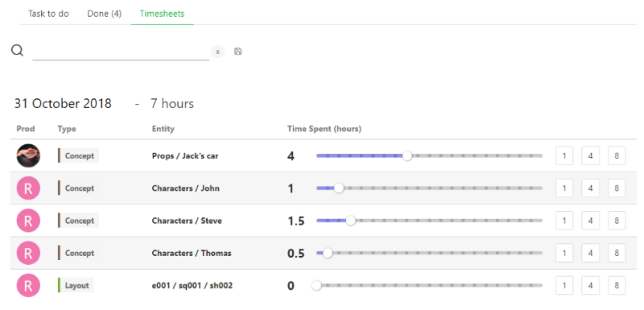Image resolution: width=644 pixels, height=310 pixels.
Task: Set Jack's car time to 8 hours
Action: (617, 155)
